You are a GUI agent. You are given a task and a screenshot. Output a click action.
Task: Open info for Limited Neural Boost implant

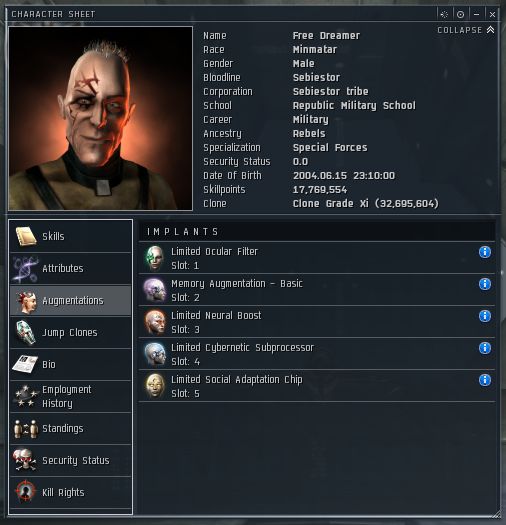coord(485,316)
